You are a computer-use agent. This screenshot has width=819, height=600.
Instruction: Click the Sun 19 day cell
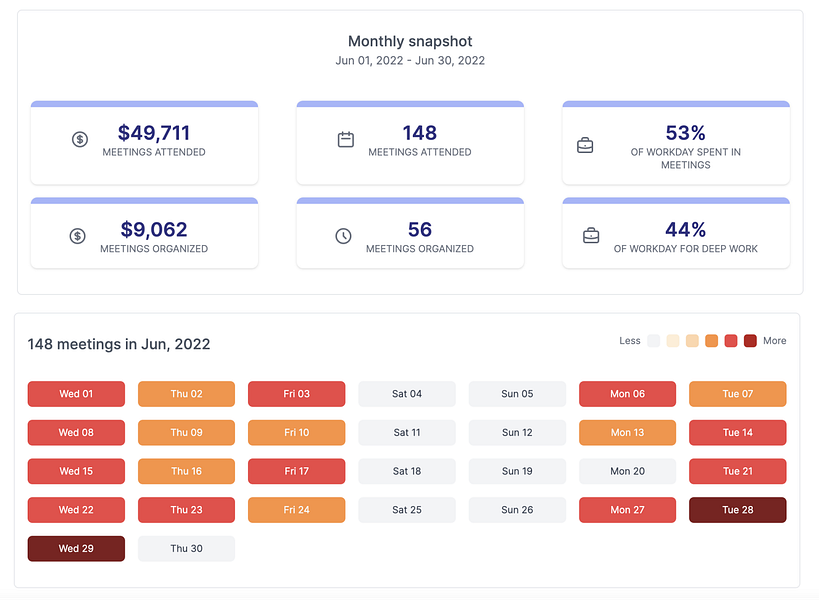517,471
